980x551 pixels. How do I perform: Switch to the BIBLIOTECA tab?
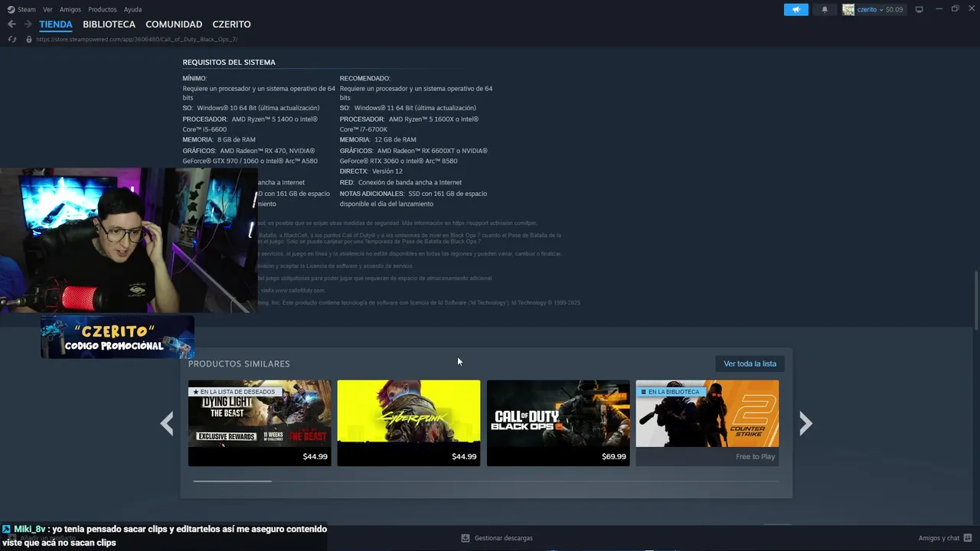coord(109,24)
